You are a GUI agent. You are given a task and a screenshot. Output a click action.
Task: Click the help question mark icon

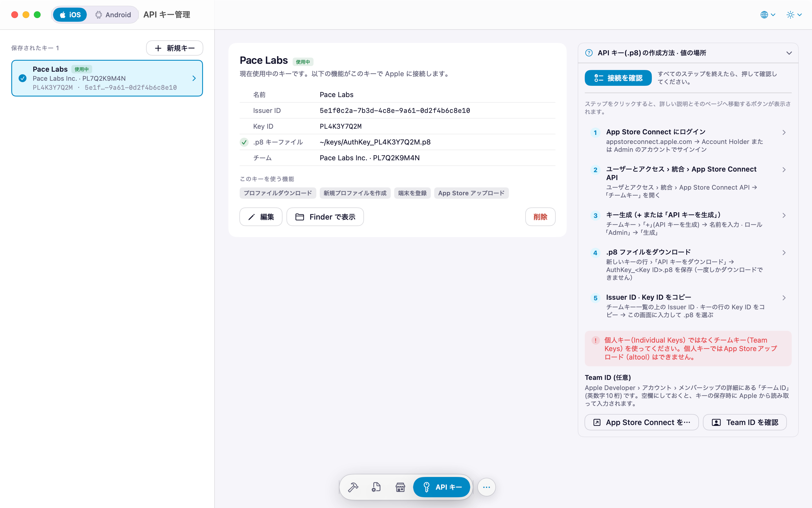tap(589, 53)
